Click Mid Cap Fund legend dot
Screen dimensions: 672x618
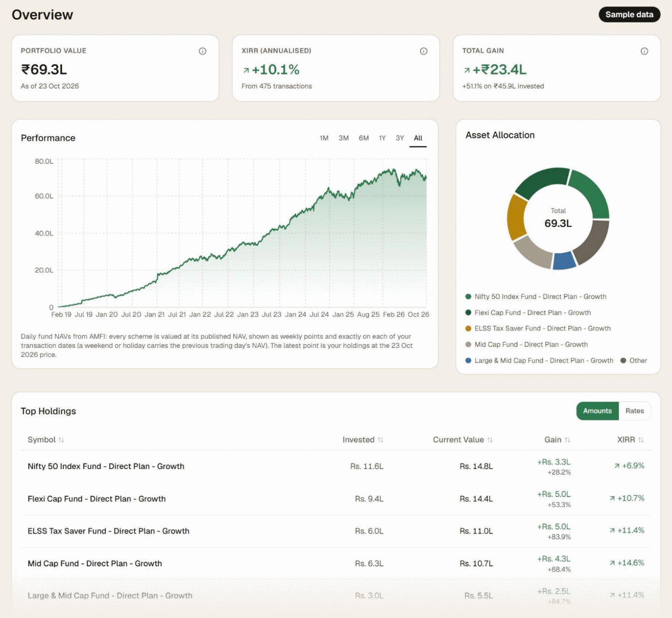(468, 345)
